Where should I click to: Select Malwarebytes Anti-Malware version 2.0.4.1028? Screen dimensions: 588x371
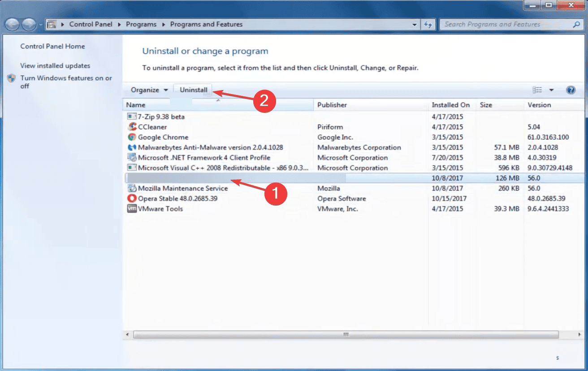(x=211, y=147)
